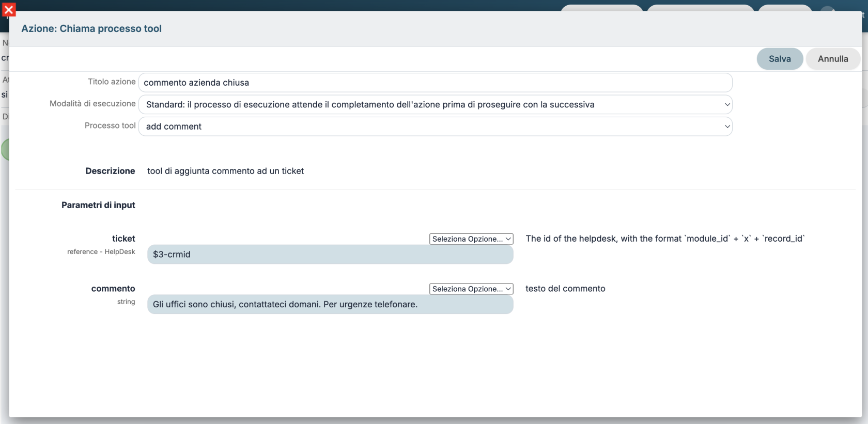Screen dimensions: 868x424
Task: Click the Annulla button
Action: point(833,59)
